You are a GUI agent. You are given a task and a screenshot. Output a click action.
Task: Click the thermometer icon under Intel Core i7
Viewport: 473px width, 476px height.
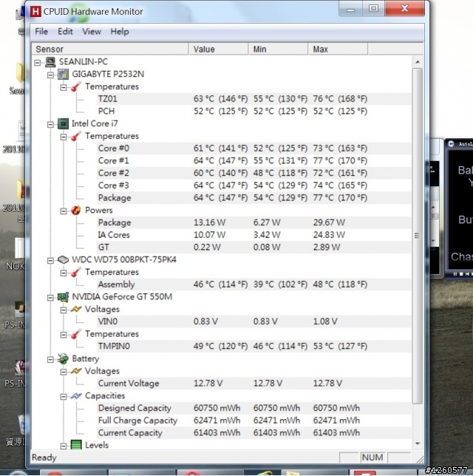coord(76,136)
